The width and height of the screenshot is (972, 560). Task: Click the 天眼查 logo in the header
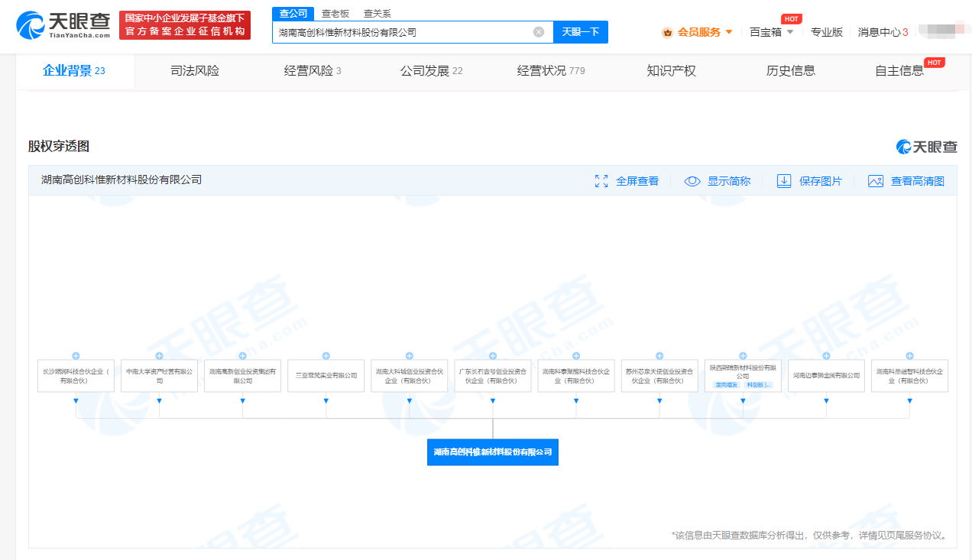pyautogui.click(x=63, y=26)
